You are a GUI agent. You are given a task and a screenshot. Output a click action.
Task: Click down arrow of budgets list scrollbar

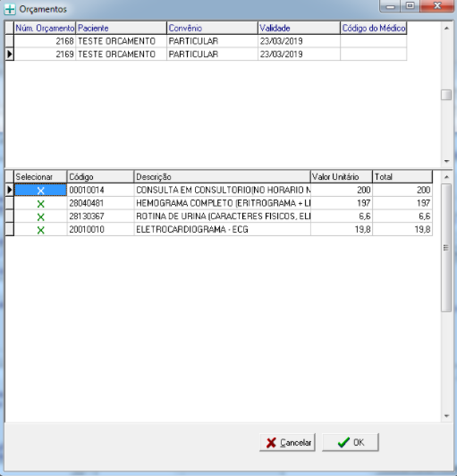446,161
